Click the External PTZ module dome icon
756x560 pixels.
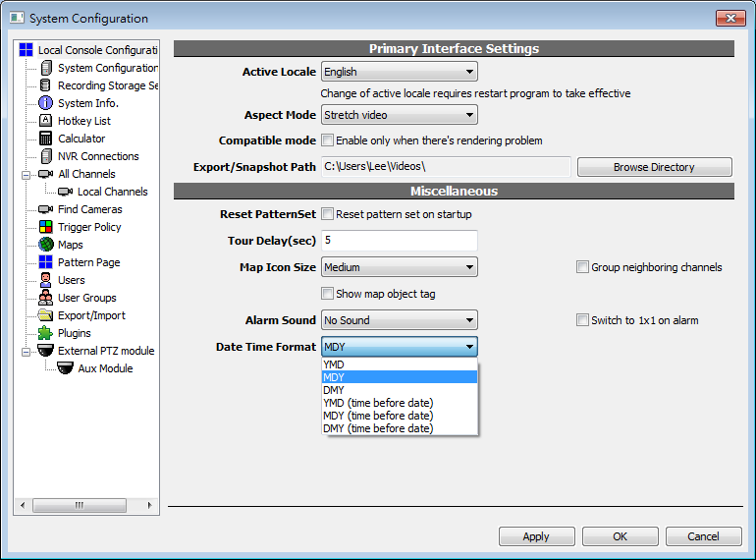46,350
